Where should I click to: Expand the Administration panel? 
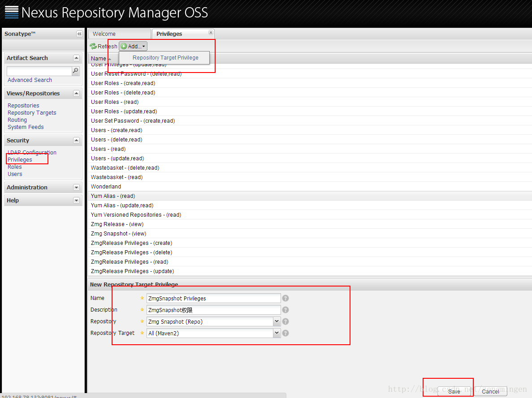(x=76, y=188)
